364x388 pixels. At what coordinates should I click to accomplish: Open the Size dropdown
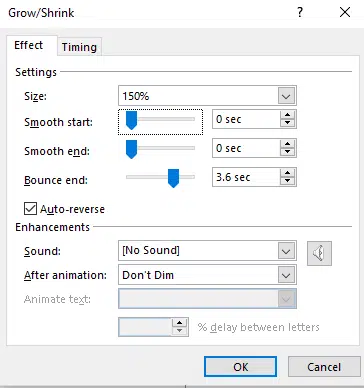pos(286,96)
